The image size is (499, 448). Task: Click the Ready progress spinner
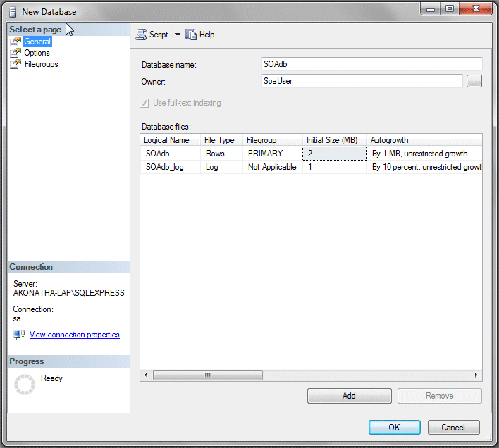pyautogui.click(x=25, y=385)
